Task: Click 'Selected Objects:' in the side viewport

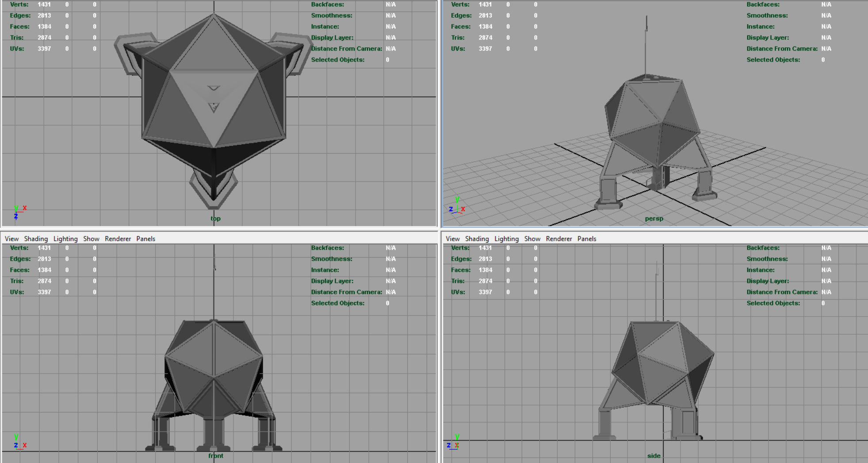Action: coord(773,303)
